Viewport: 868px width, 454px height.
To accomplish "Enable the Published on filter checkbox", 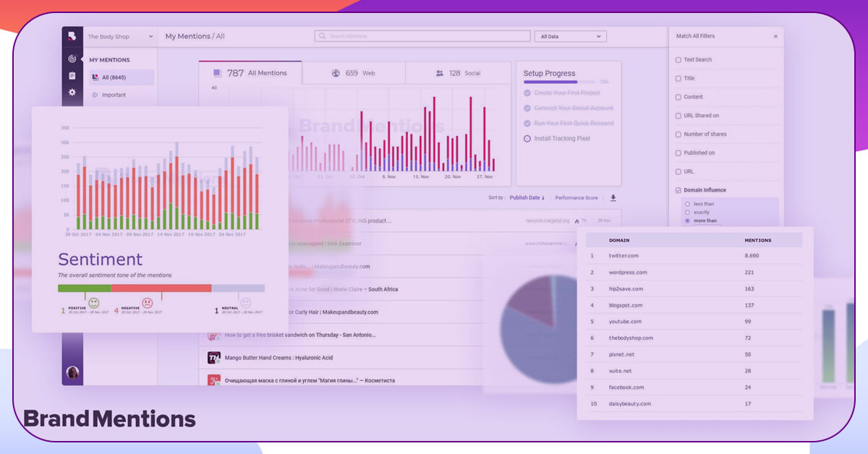I will tap(678, 153).
